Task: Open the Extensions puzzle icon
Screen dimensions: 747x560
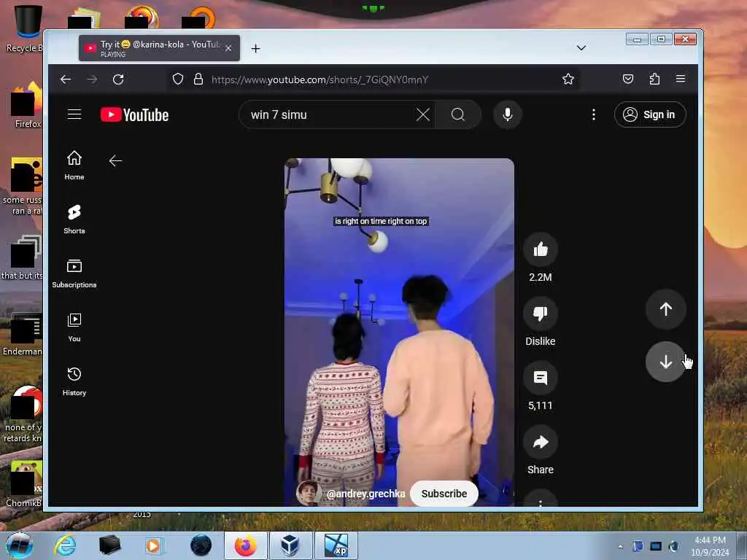Action: point(654,79)
